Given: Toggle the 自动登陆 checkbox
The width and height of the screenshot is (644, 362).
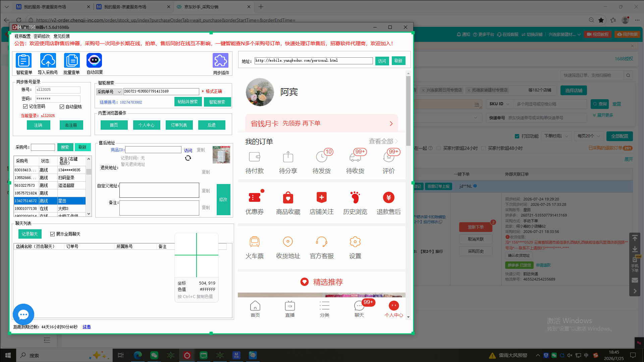Looking at the screenshot, I should 62,107.
